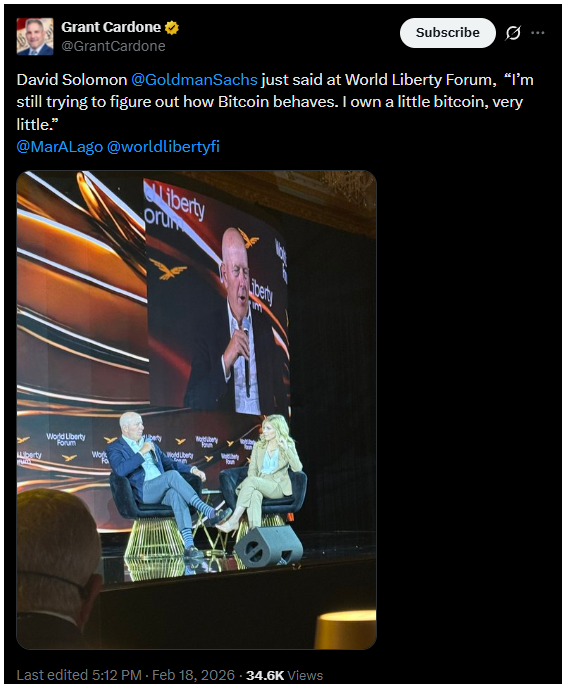Open the Feb 18, 2026 date link
Viewport: 566px width, 688px height.
[193, 675]
